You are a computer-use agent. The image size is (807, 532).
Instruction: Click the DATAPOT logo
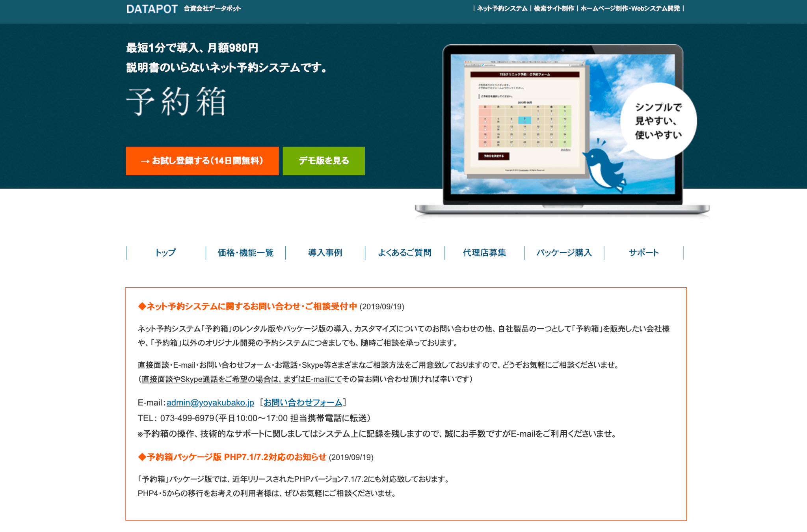click(x=151, y=8)
